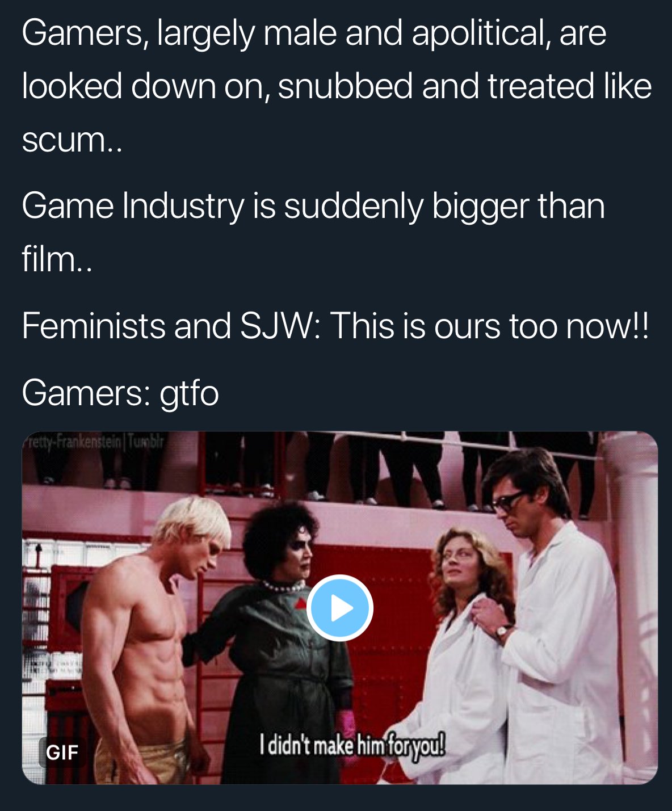Tap the GIF badge on the media
672x811 pixels.
pyautogui.click(x=62, y=752)
